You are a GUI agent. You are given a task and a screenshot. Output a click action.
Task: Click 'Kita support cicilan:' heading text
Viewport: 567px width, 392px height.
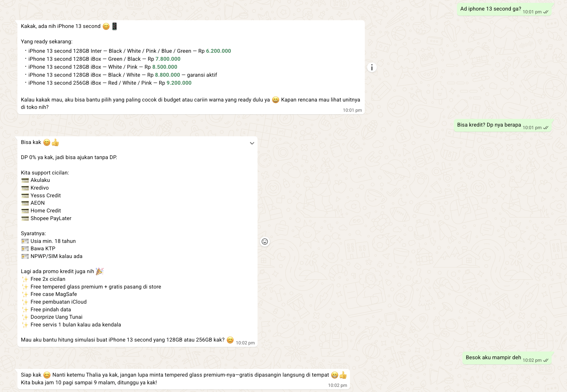point(45,173)
